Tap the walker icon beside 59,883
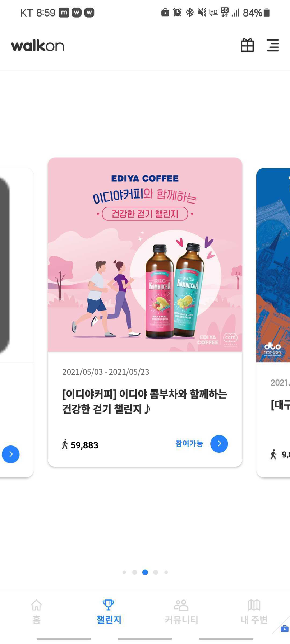 pos(65,444)
